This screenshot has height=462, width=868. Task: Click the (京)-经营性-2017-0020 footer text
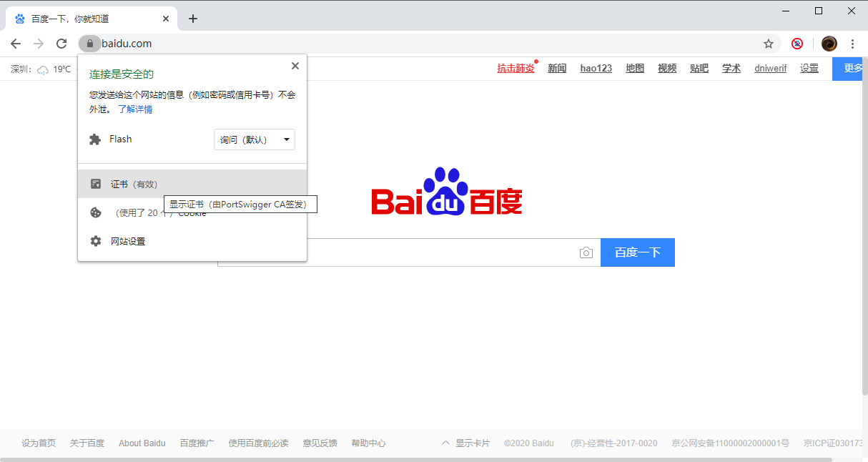[614, 443]
